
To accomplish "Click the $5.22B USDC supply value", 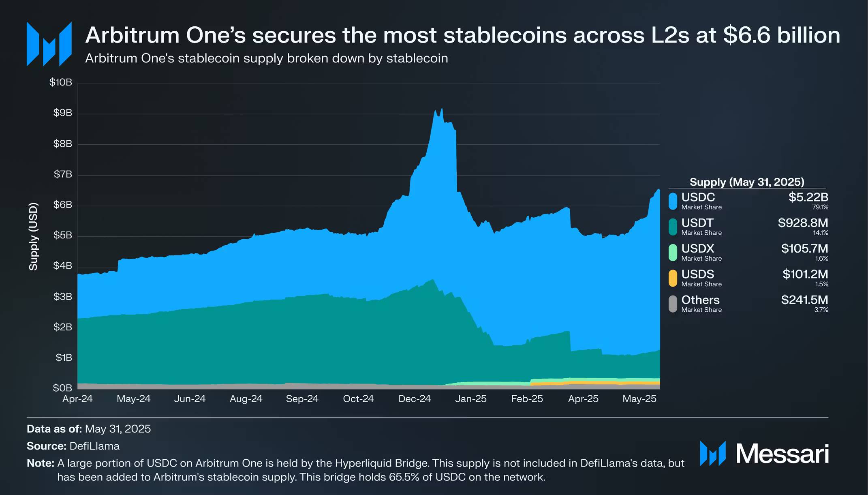I will (808, 197).
